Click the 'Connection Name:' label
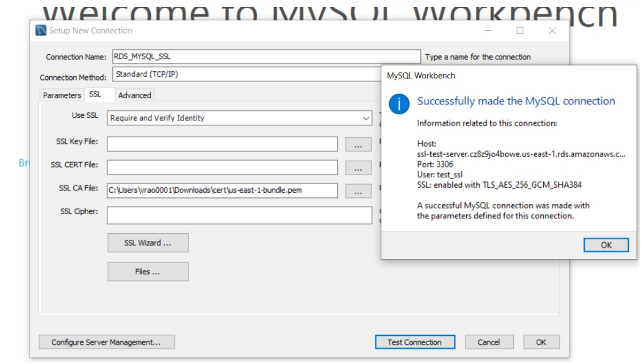Screen dimensions: 641x364 pos(76,57)
